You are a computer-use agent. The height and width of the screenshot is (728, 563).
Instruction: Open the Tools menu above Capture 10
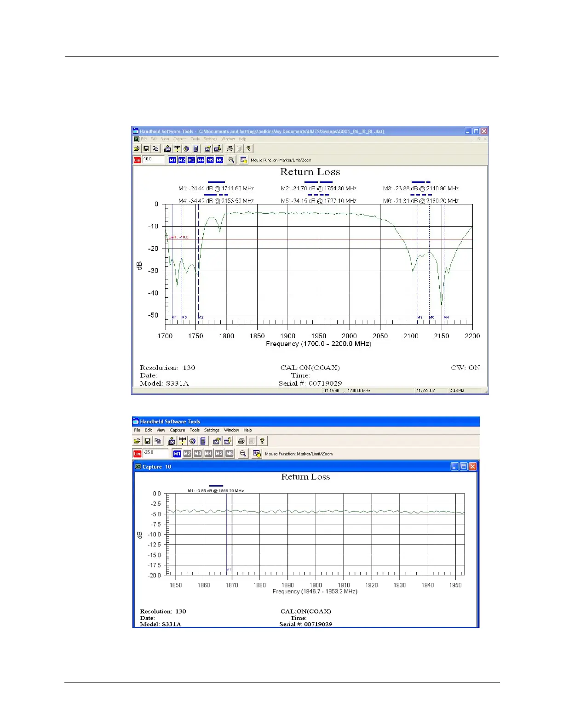[x=195, y=430]
